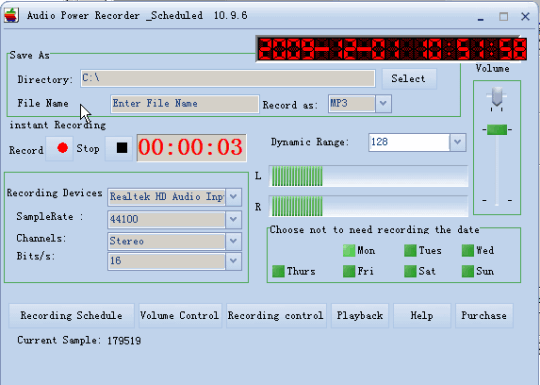Expand the Channels dropdown arrow

(233, 241)
